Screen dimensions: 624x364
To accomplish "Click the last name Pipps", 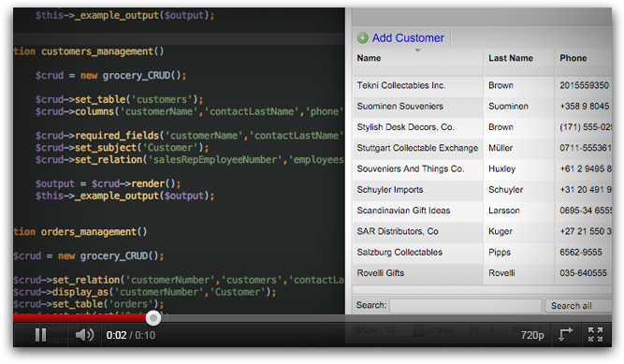I will click(500, 252).
